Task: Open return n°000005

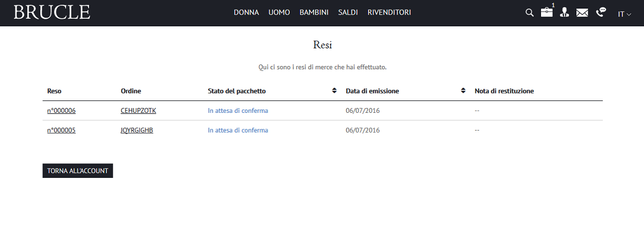Action: coord(61,130)
